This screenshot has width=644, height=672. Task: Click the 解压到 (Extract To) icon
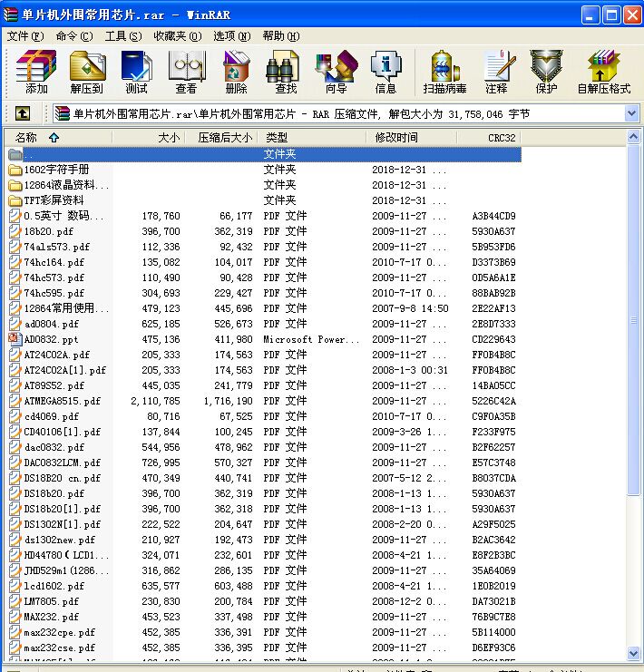(87, 71)
